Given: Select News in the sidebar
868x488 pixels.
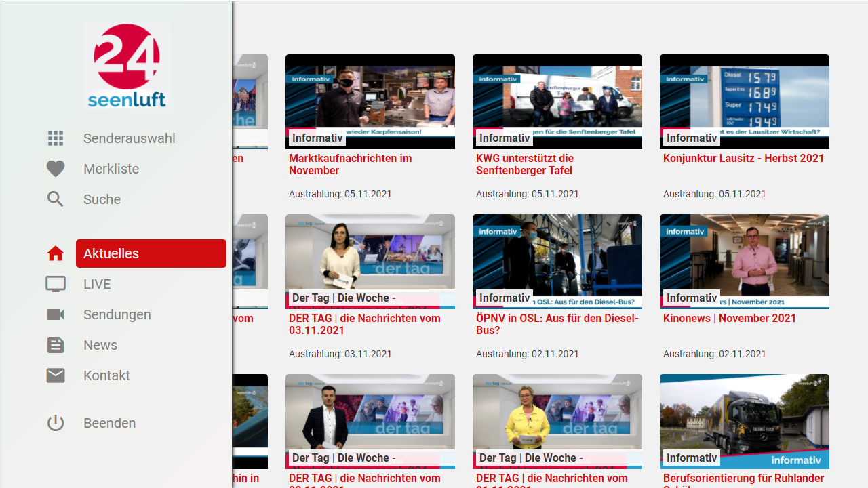Looking at the screenshot, I should click(100, 345).
